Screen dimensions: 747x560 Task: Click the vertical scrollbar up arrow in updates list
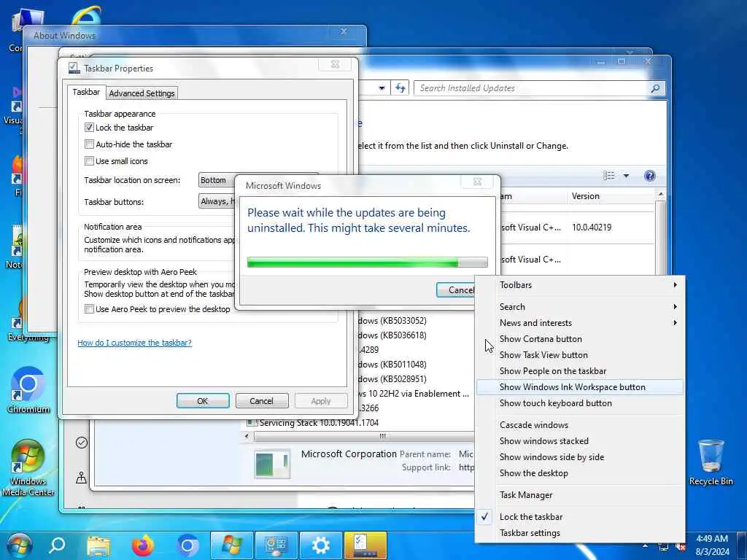[660, 194]
